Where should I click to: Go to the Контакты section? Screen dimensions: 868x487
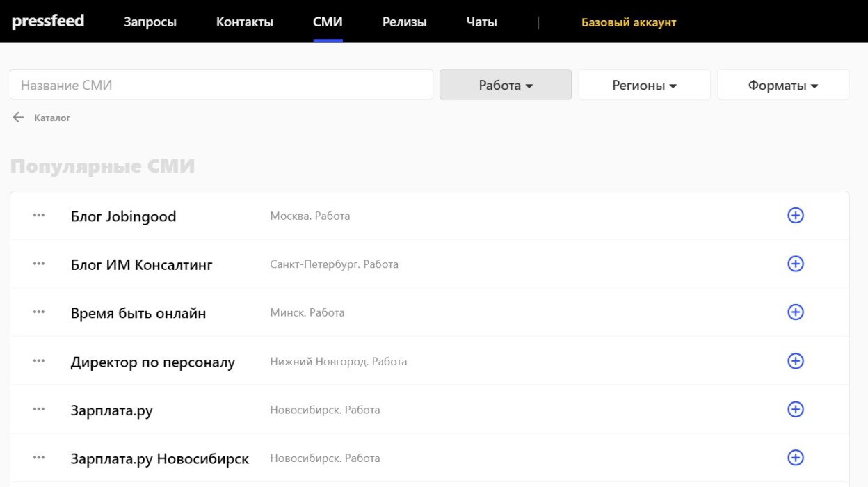[245, 22]
